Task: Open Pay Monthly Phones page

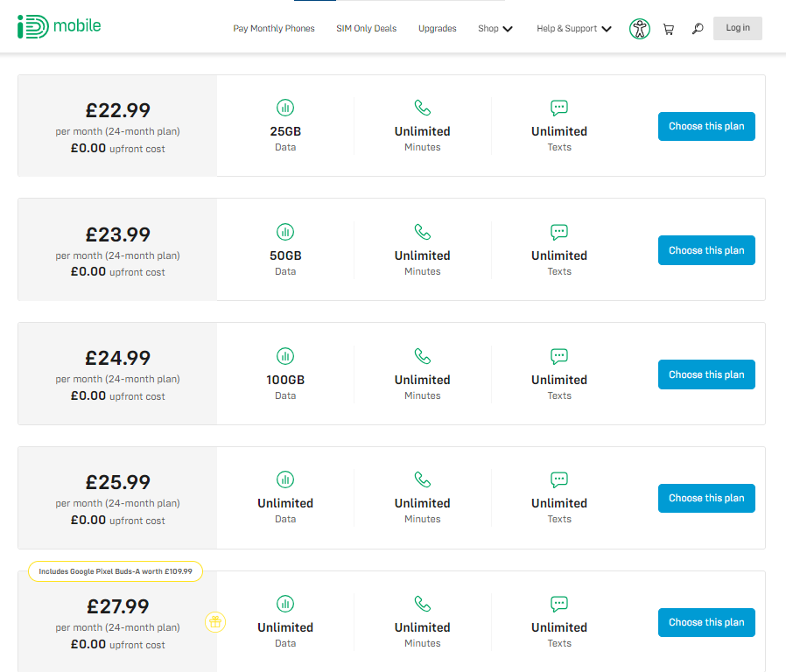Action: tap(274, 29)
